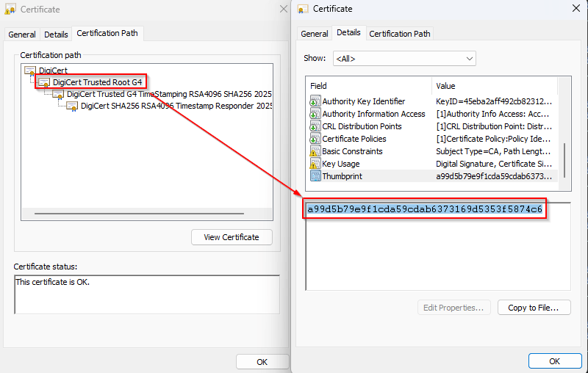Click the Timestamp Responder certificate icon
588x373 pixels.
[x=72, y=106]
